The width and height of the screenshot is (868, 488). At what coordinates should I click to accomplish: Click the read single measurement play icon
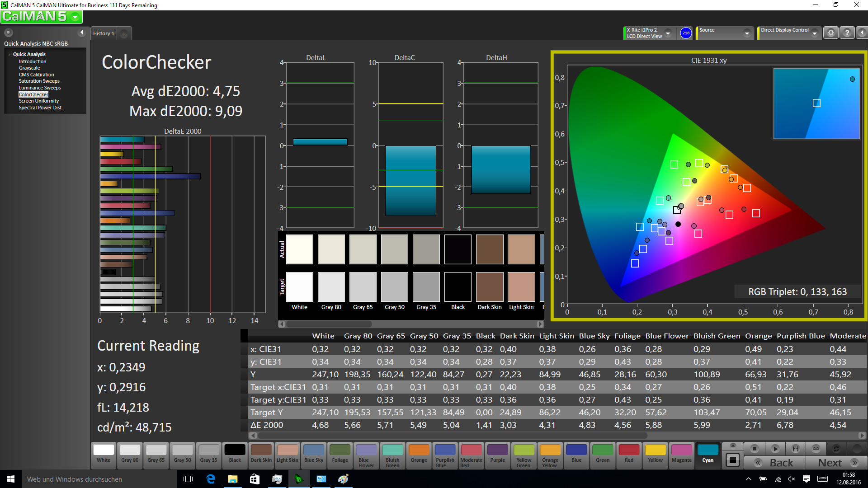[775, 449]
